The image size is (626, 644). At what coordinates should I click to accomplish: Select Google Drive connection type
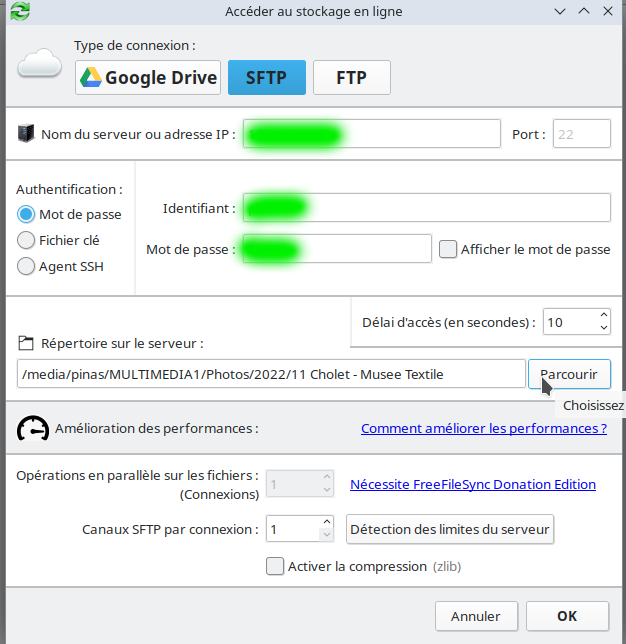click(x=148, y=78)
